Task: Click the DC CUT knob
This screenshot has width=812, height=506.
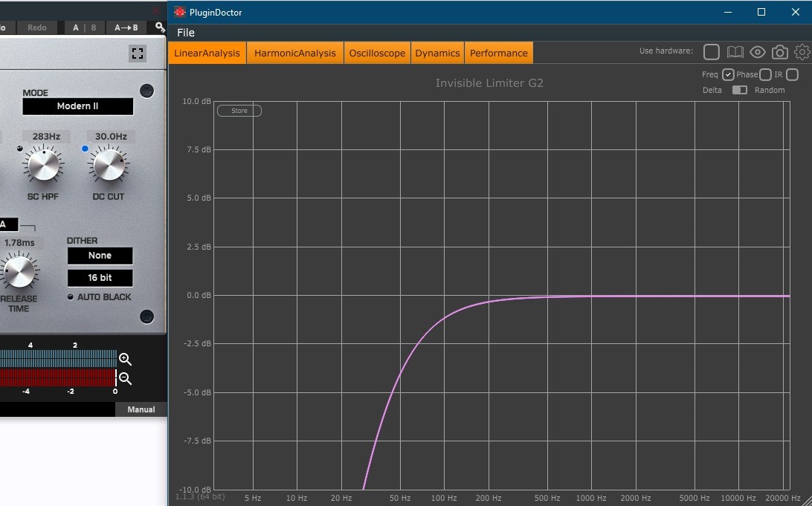Action: 109,165
